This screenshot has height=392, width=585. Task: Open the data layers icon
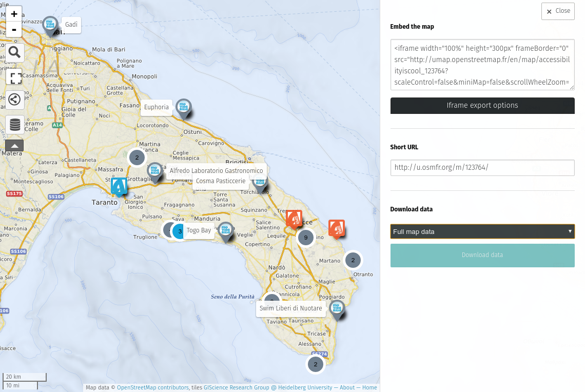pos(14,124)
